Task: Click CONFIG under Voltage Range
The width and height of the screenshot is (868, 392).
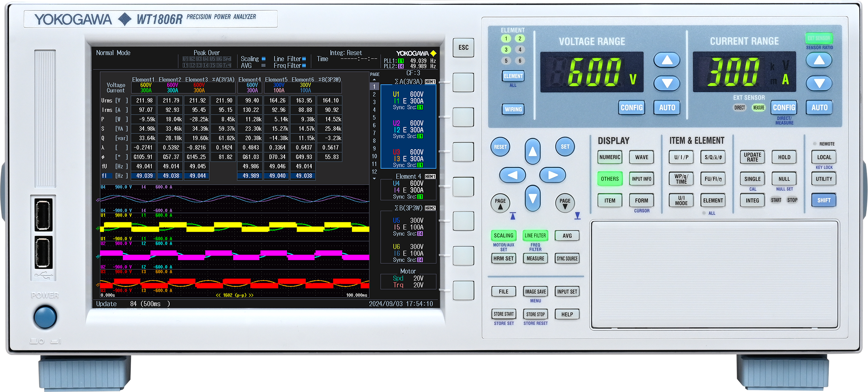Action: (x=632, y=107)
